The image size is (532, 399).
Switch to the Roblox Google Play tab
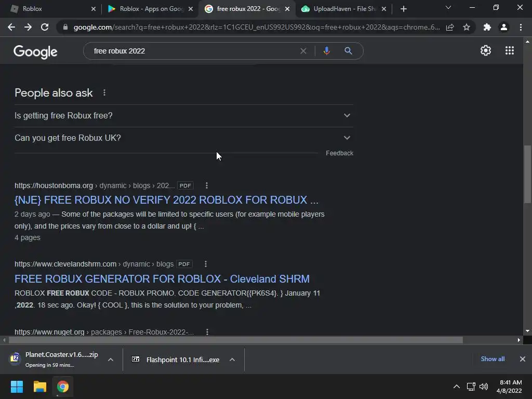(149, 9)
